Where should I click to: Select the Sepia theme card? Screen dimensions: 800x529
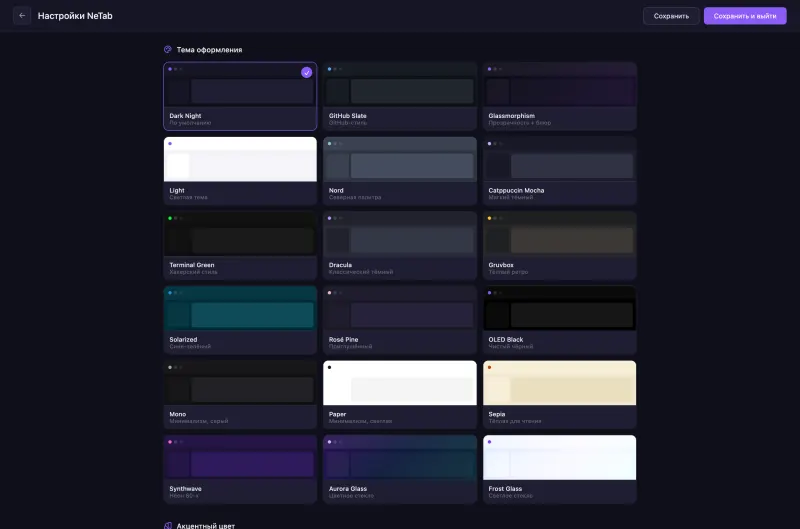(559, 395)
